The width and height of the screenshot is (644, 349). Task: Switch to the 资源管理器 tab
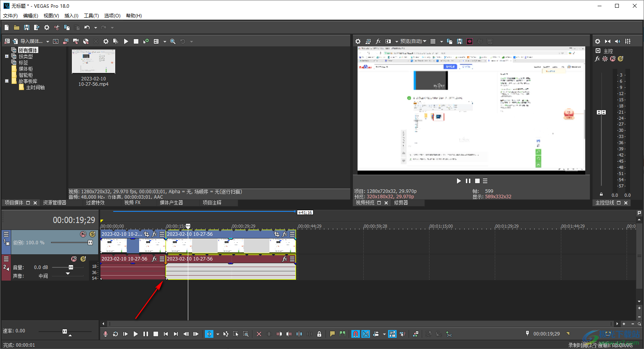[55, 203]
